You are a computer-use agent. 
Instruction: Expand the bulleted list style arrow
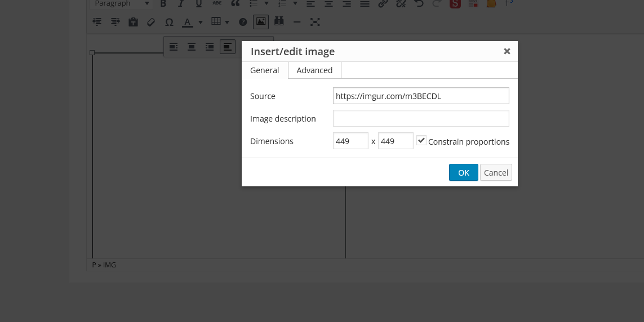coord(266,4)
